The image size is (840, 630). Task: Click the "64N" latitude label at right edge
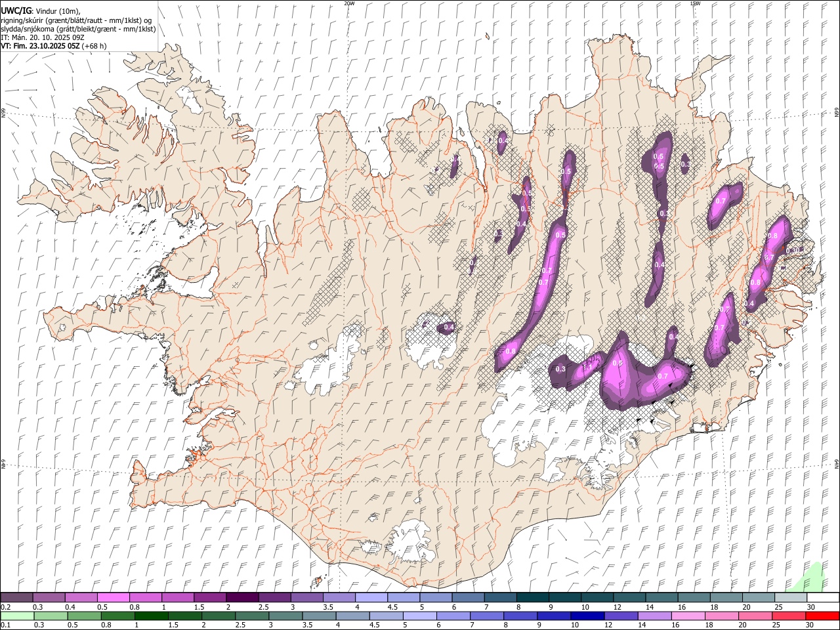click(x=837, y=463)
